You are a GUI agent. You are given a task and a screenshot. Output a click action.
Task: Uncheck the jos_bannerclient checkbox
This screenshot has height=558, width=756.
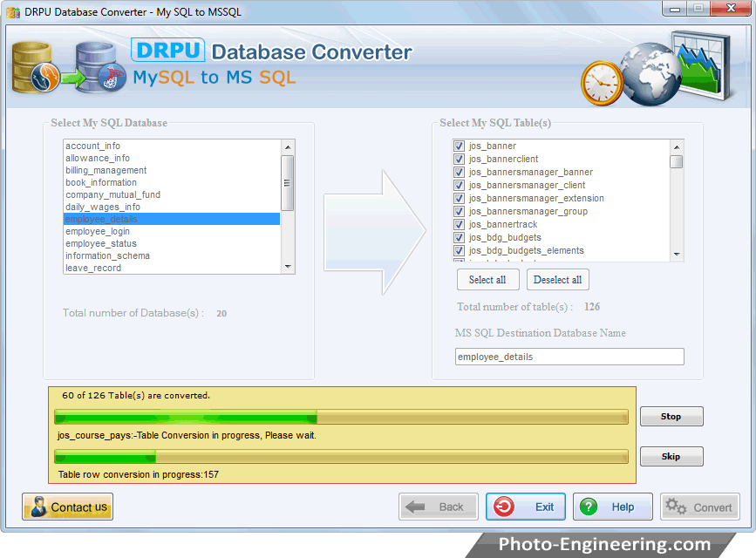tap(459, 160)
